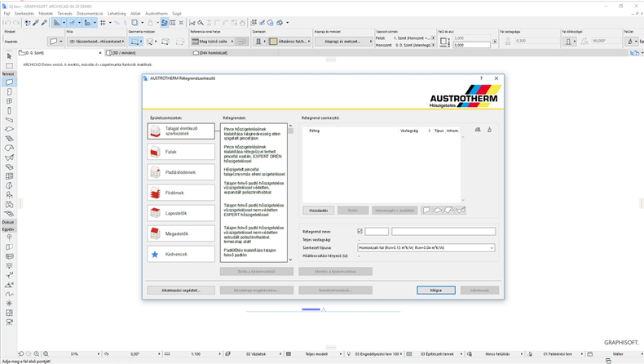Image resolution: width=644 pixels, height=364 pixels.
Task: Open the Mag külső széle reference line dropdown
Action: [x=212, y=42]
